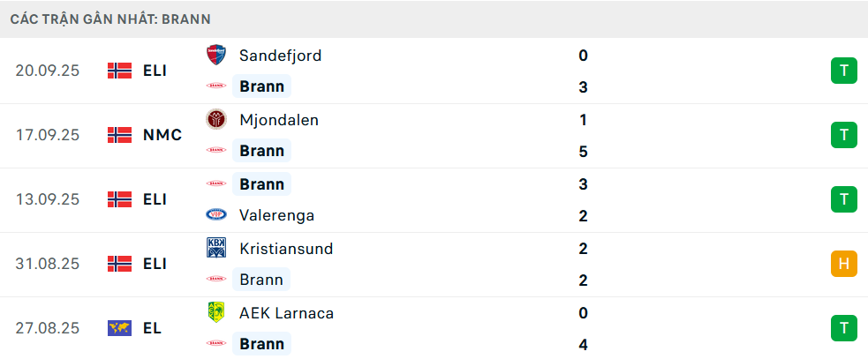Click the Valerenga club crest icon

click(x=215, y=215)
